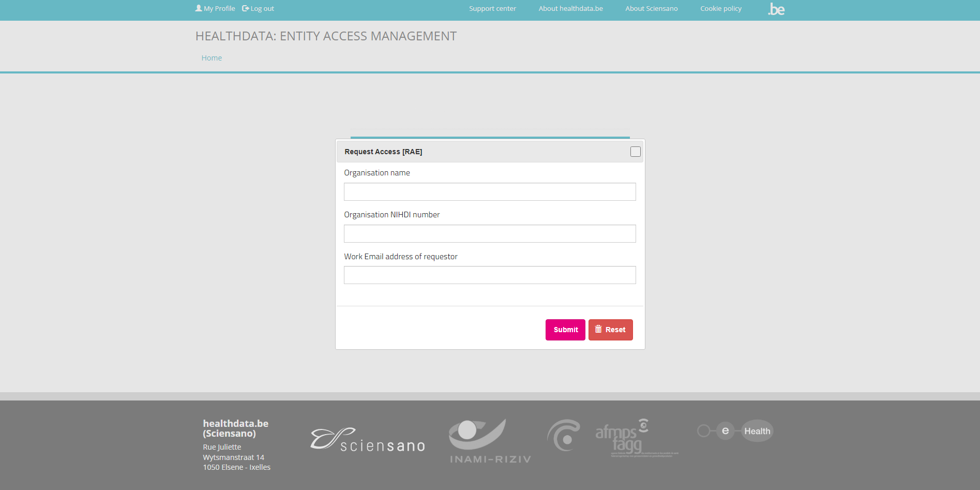980x490 pixels.
Task: Go to About Sciensano page
Action: pyautogui.click(x=651, y=9)
